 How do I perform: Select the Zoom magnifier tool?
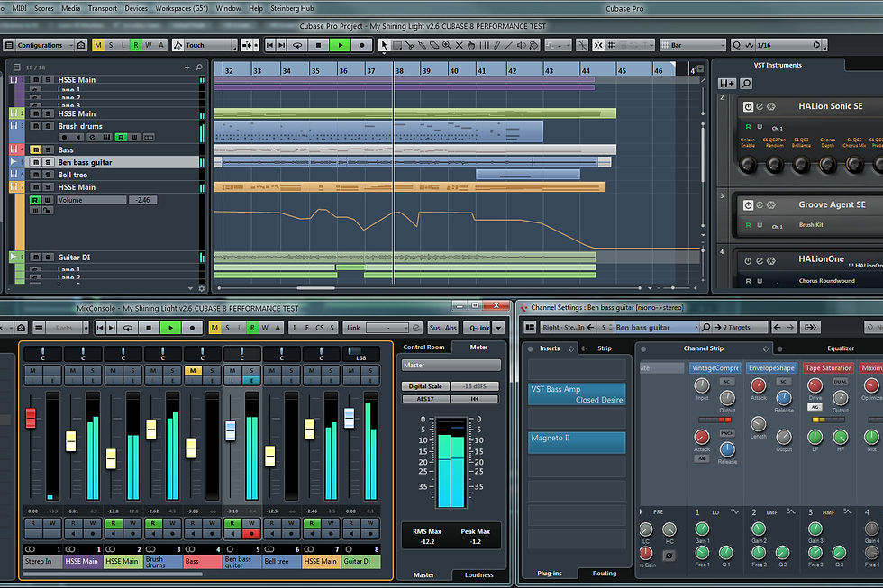447,45
